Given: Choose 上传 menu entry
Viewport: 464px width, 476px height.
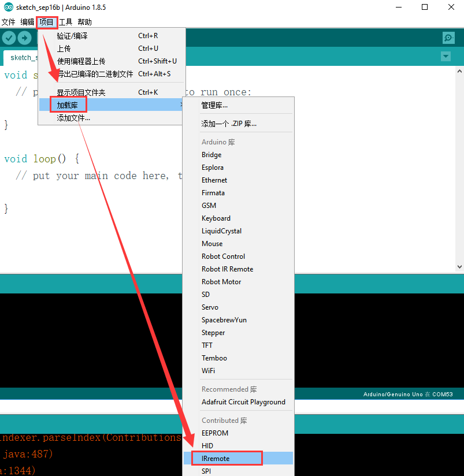Looking at the screenshot, I should click(112, 49).
